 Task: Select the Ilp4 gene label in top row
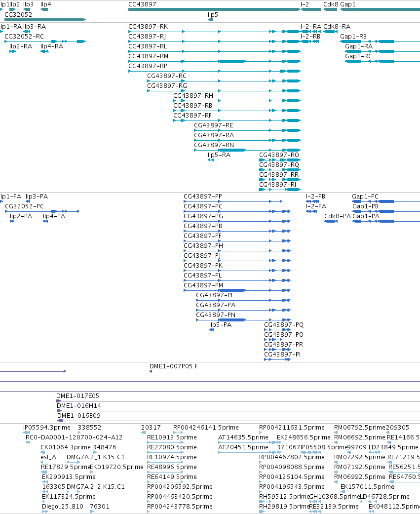click(x=45, y=4)
